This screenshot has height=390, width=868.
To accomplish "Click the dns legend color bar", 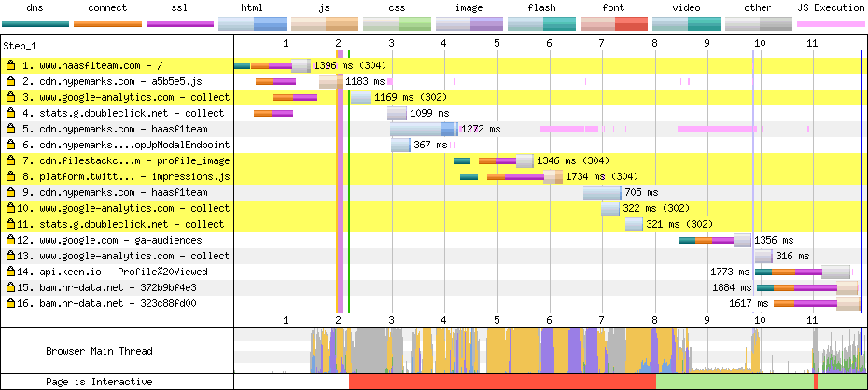I will pos(35,23).
